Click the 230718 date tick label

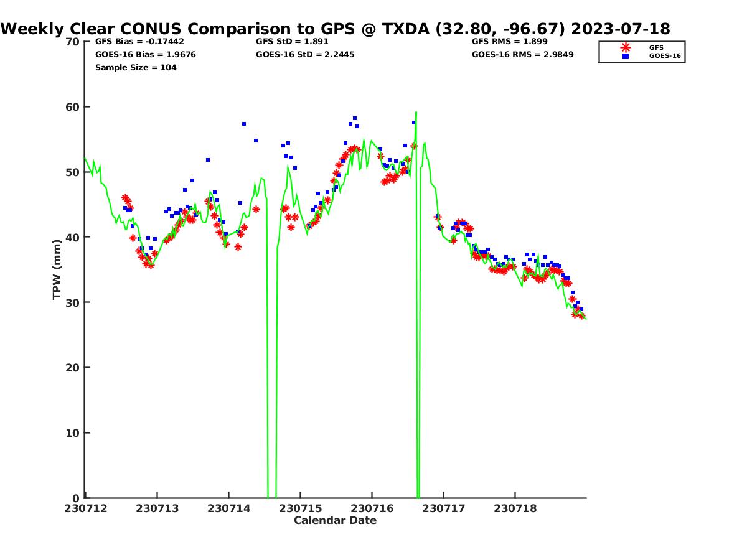pos(515,508)
